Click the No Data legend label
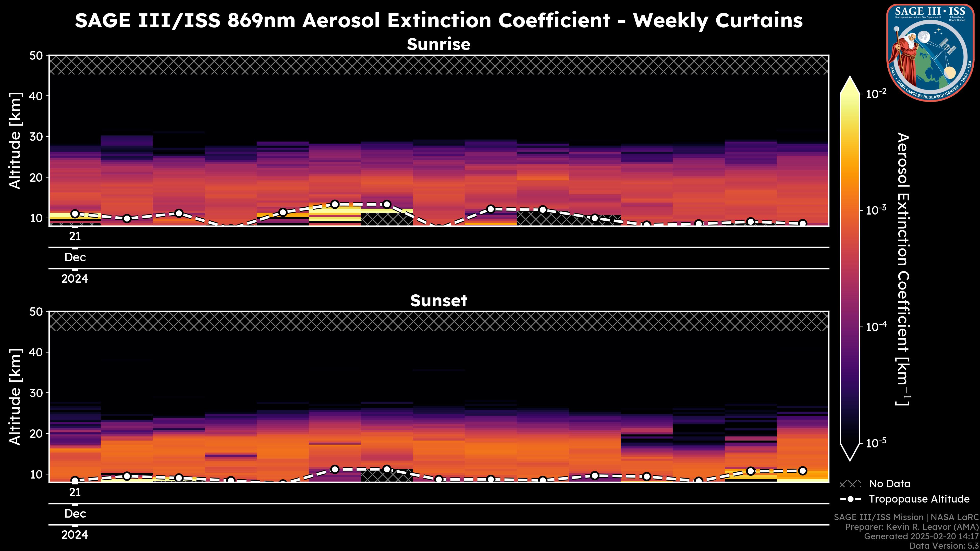 tap(889, 484)
